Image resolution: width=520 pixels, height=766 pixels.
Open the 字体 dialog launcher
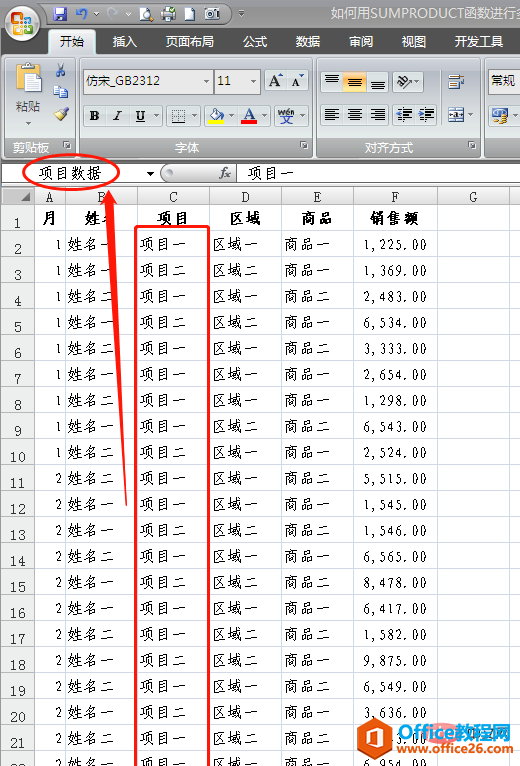tap(303, 145)
